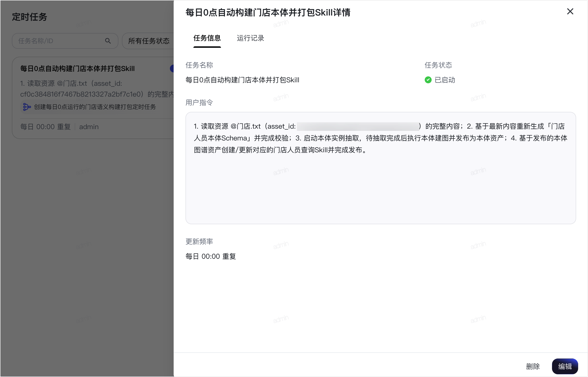Click admin creator label on task card
The width and height of the screenshot is (588, 377).
click(x=89, y=127)
